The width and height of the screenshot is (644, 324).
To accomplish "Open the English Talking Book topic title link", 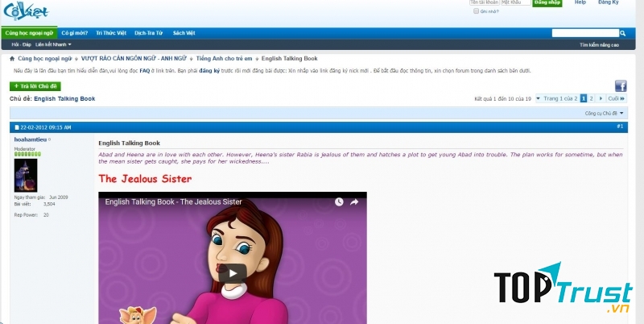I will coord(64,98).
